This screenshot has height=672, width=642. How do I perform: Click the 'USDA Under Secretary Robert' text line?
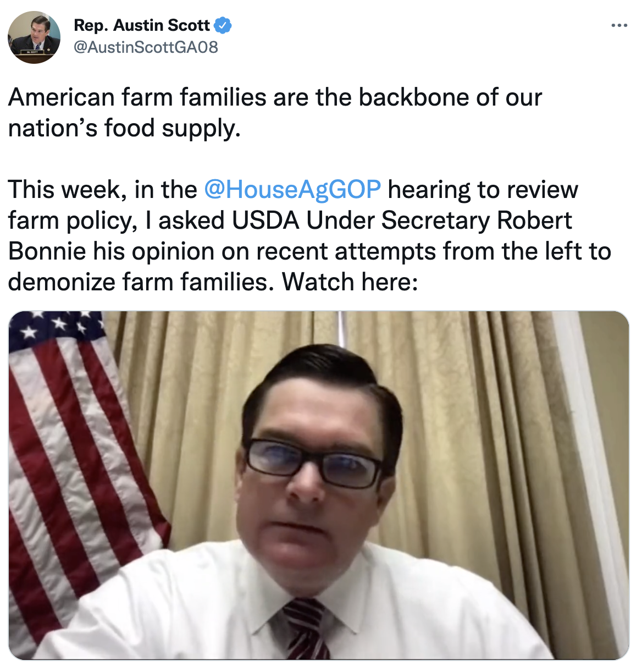[402, 221]
